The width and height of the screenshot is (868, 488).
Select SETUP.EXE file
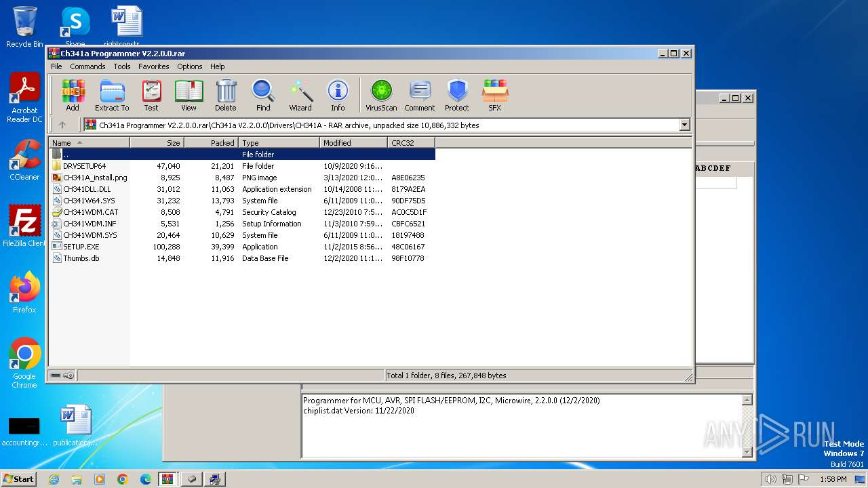242,247
